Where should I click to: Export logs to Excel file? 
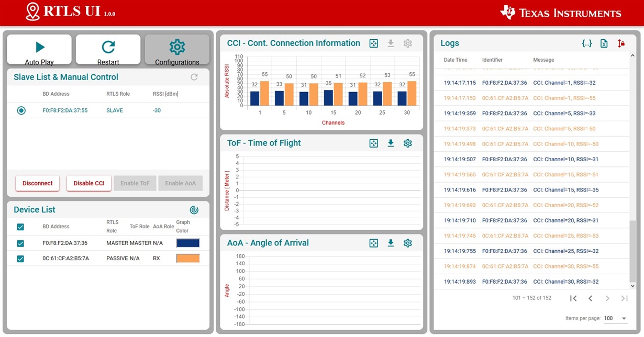click(604, 43)
